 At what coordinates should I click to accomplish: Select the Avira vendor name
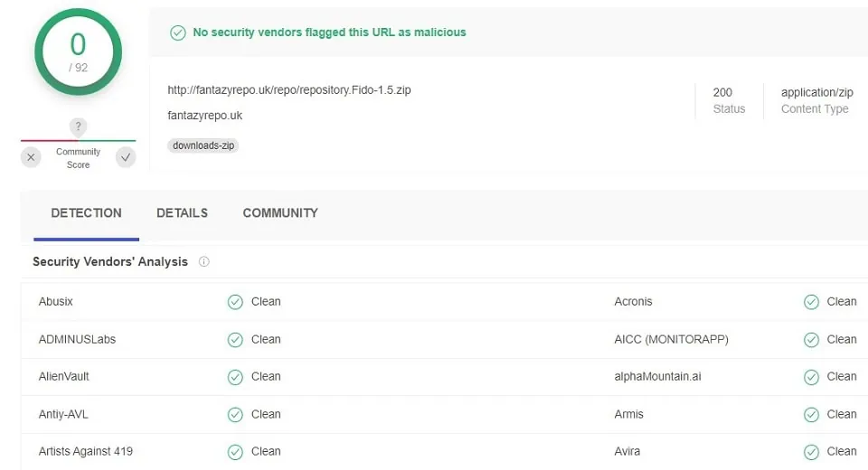[627, 451]
